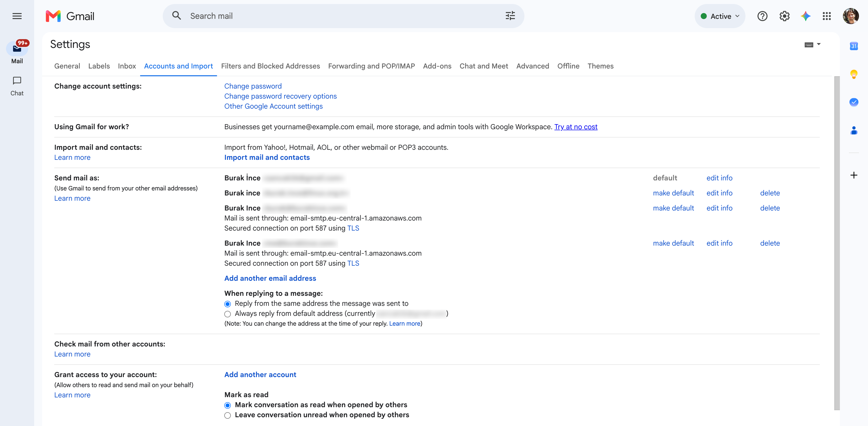The image size is (868, 426).
Task: Open Forwarding and POP/IMAP tab
Action: pos(371,66)
